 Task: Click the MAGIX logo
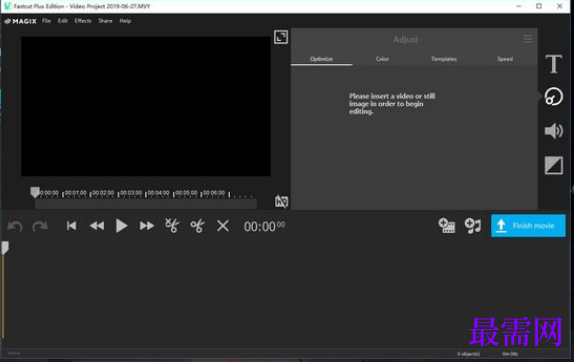(x=21, y=21)
